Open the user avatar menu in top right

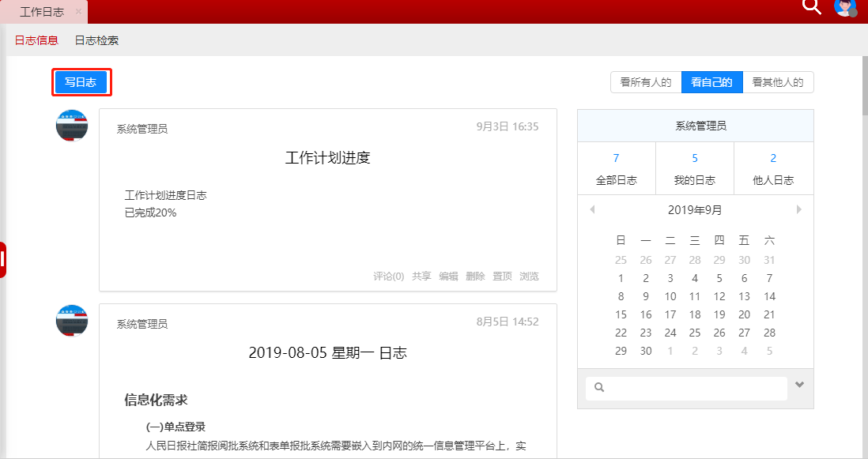tap(845, 6)
